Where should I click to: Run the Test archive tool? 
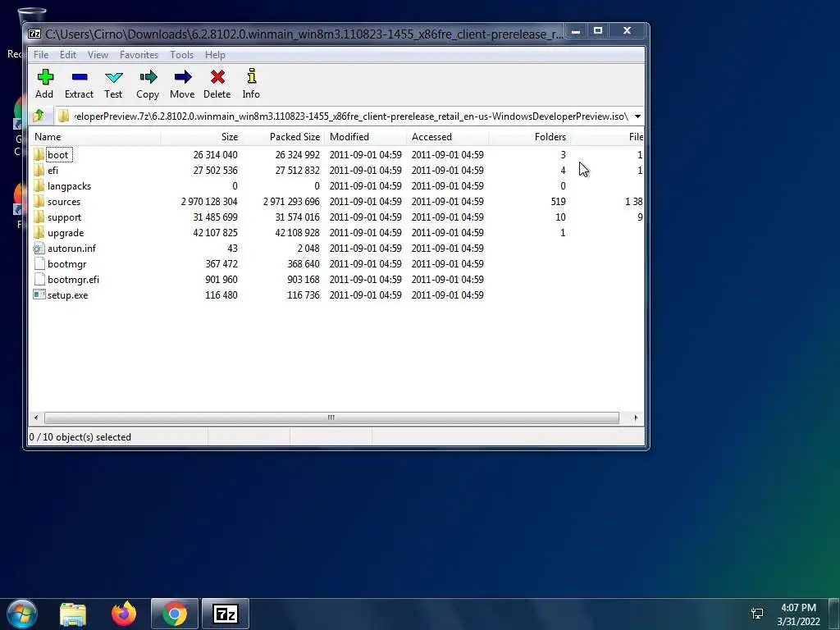coord(113,77)
